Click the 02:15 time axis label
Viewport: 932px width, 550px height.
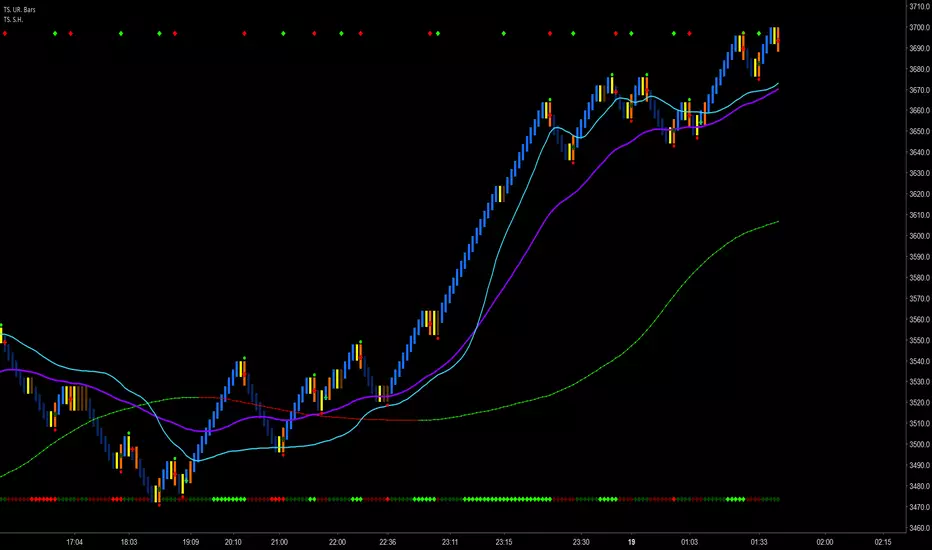coord(883,542)
